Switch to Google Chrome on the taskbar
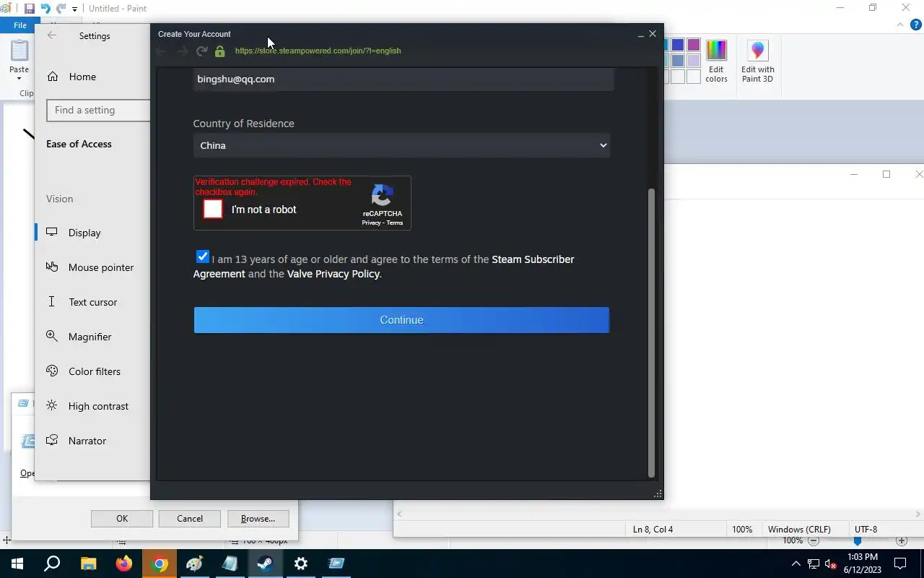 [x=160, y=564]
